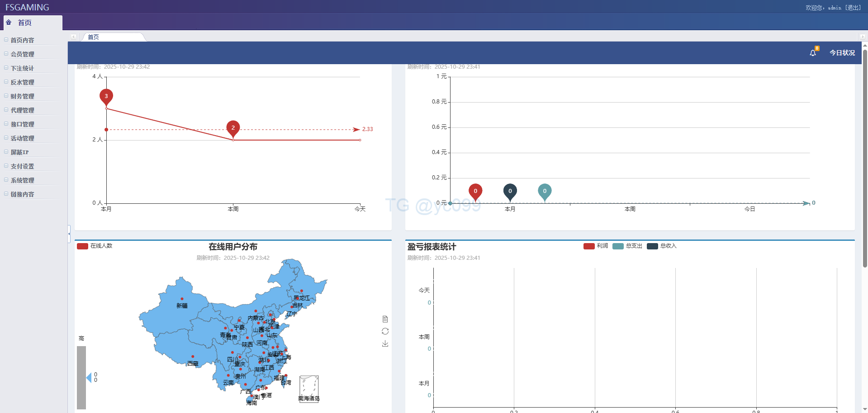Open the 今日状况 button

pyautogui.click(x=842, y=53)
